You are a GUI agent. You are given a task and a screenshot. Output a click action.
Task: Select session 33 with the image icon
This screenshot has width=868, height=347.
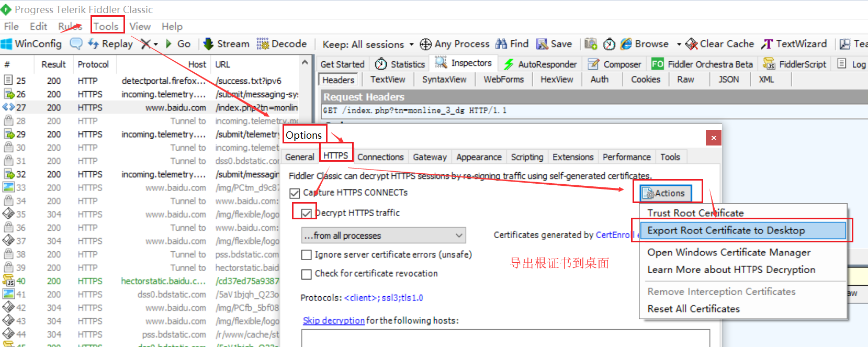point(149,187)
